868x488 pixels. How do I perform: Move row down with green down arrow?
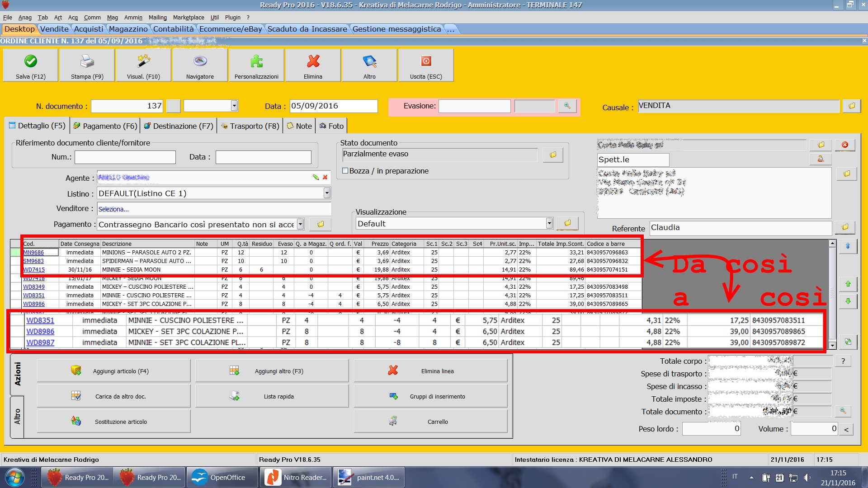(x=848, y=301)
